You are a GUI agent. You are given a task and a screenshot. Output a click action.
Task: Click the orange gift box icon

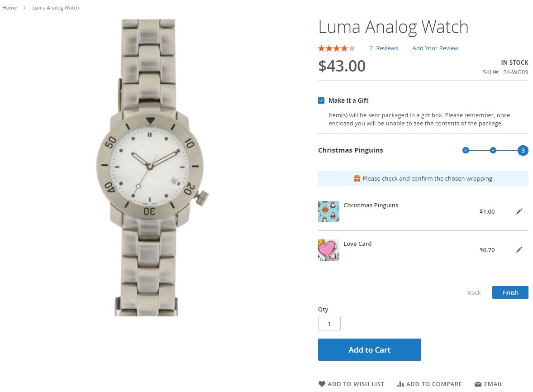(357, 178)
